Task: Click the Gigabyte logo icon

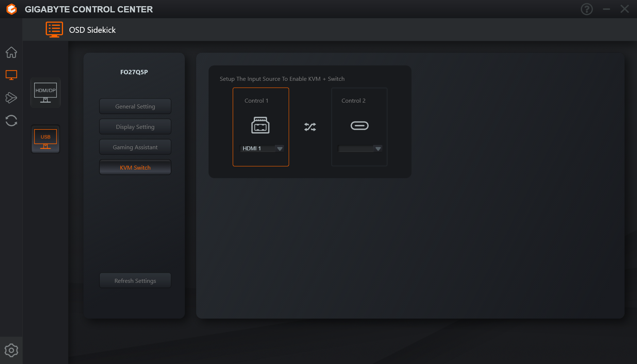Action: point(12,9)
